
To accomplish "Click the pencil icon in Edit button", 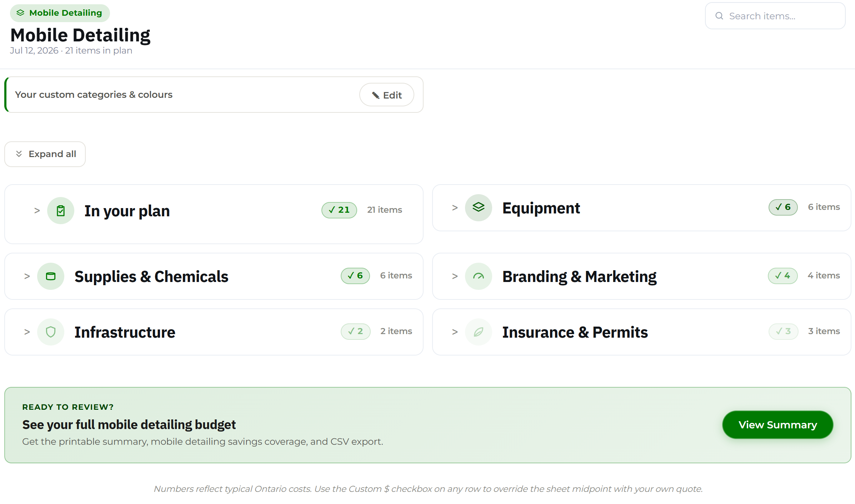I will [375, 95].
